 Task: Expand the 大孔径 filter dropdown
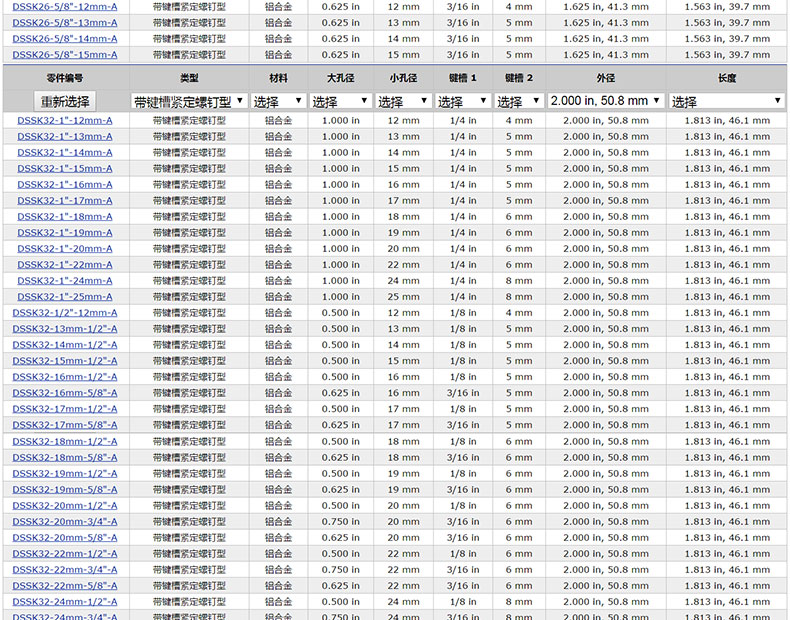340,101
